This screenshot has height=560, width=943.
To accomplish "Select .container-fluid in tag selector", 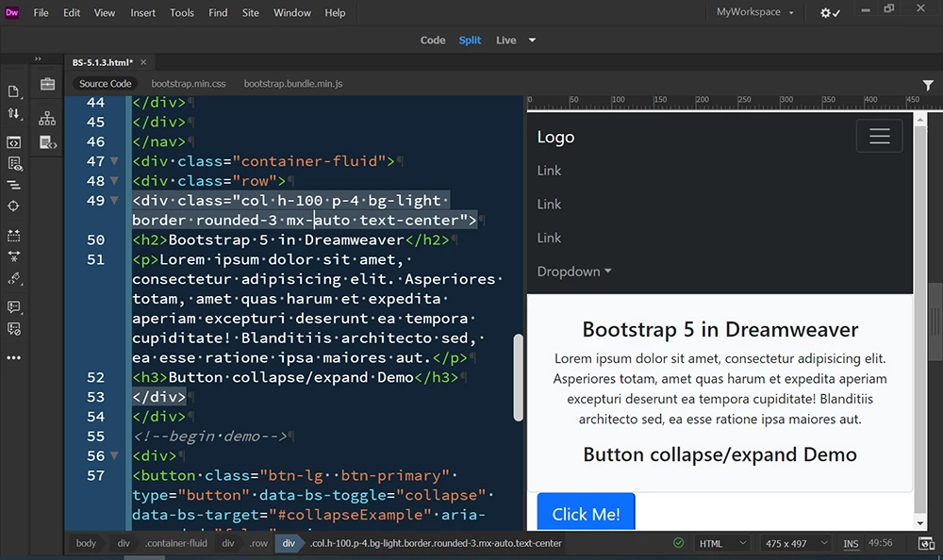I will [175, 543].
